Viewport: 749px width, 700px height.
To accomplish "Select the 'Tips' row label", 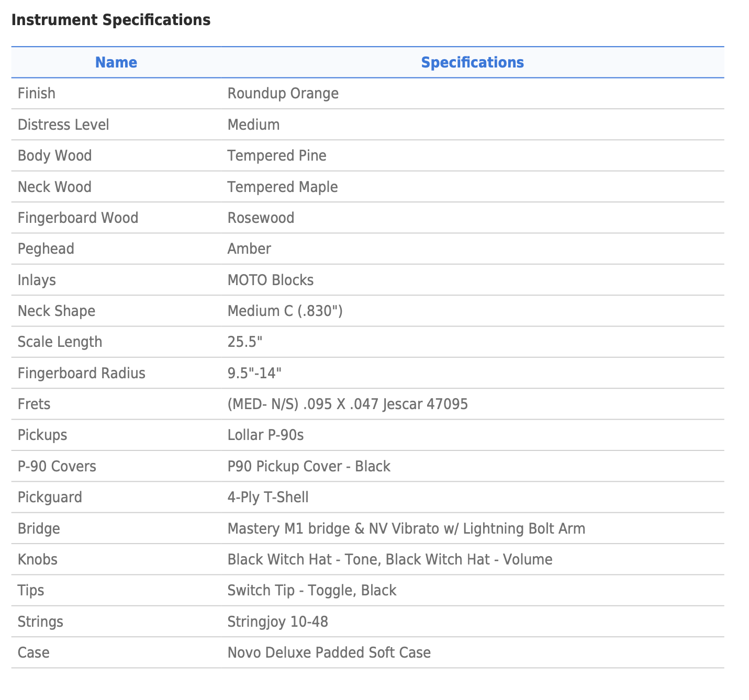I will click(x=31, y=590).
